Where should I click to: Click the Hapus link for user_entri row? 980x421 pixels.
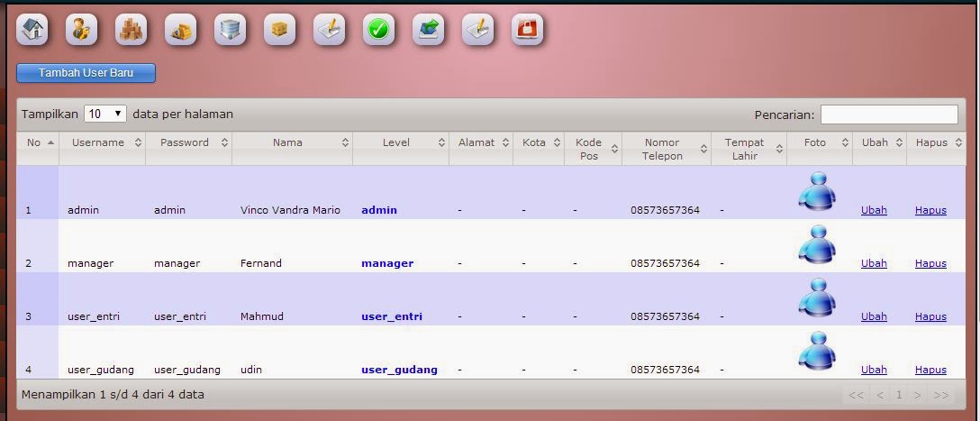[930, 316]
